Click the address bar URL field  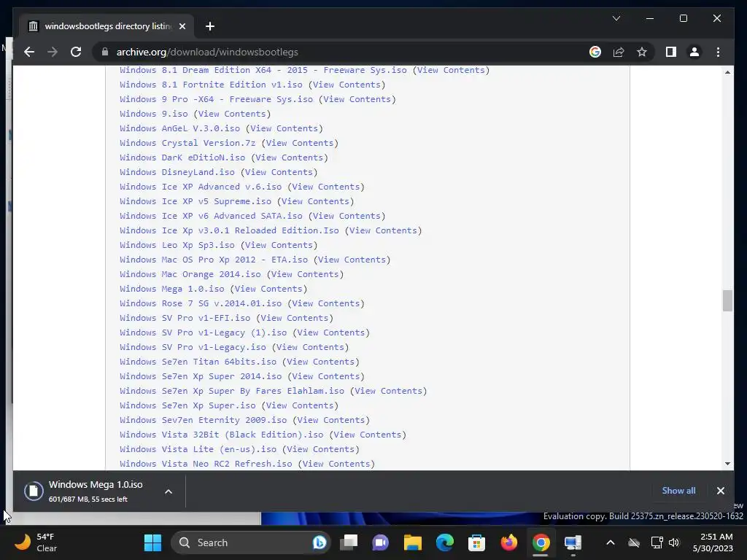tap(343, 52)
